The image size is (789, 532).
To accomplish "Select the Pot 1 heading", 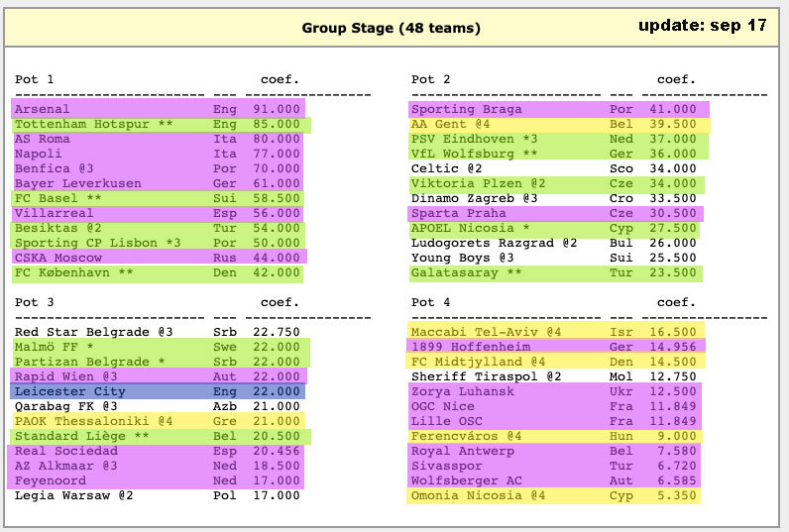I will (35, 79).
